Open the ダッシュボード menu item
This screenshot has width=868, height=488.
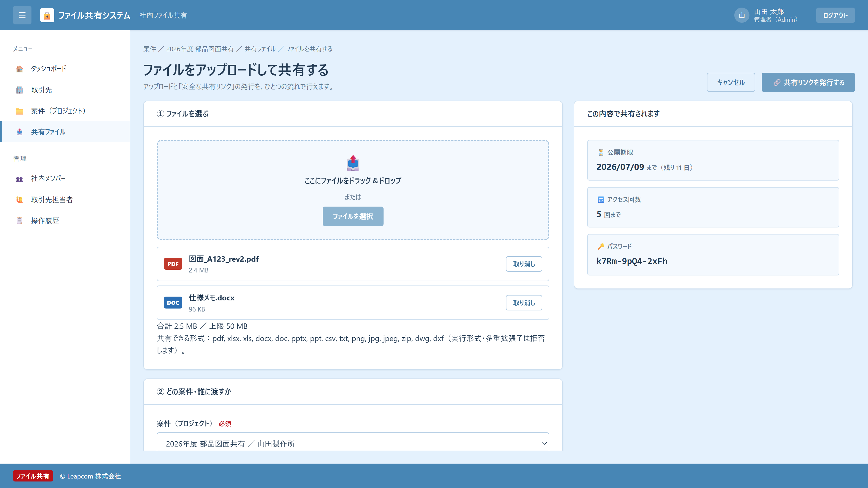pyautogui.click(x=65, y=69)
